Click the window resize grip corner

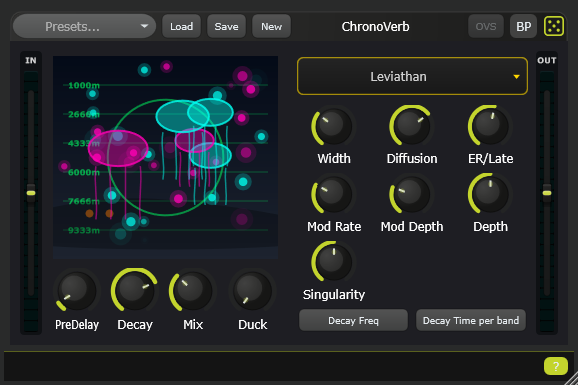[x=572, y=379]
